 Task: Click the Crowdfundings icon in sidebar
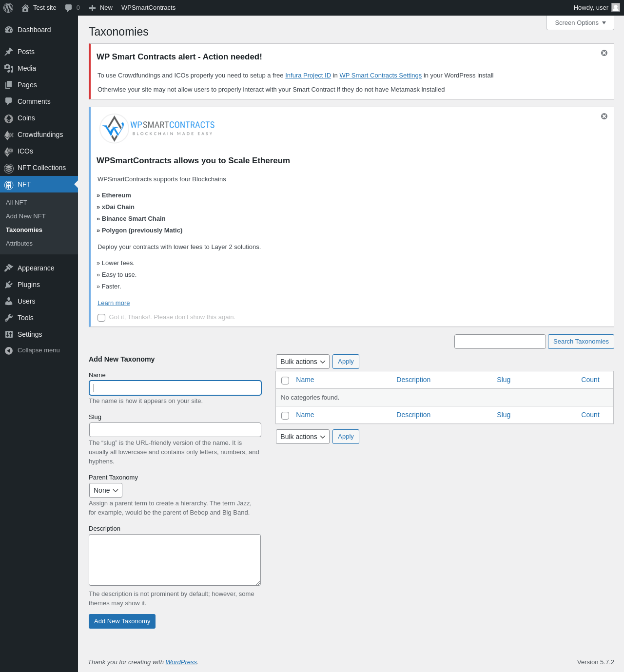pyautogui.click(x=9, y=134)
